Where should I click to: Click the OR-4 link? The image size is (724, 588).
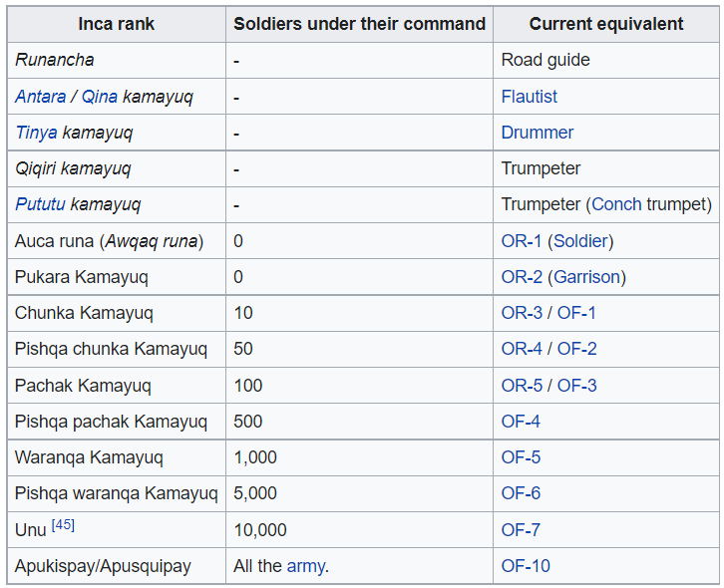[x=522, y=349]
